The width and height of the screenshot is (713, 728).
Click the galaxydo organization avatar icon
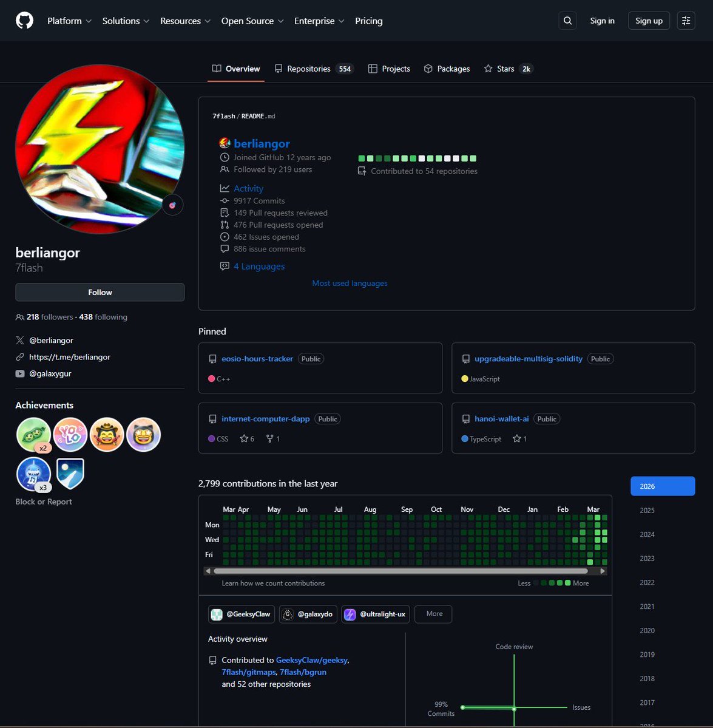tap(288, 614)
